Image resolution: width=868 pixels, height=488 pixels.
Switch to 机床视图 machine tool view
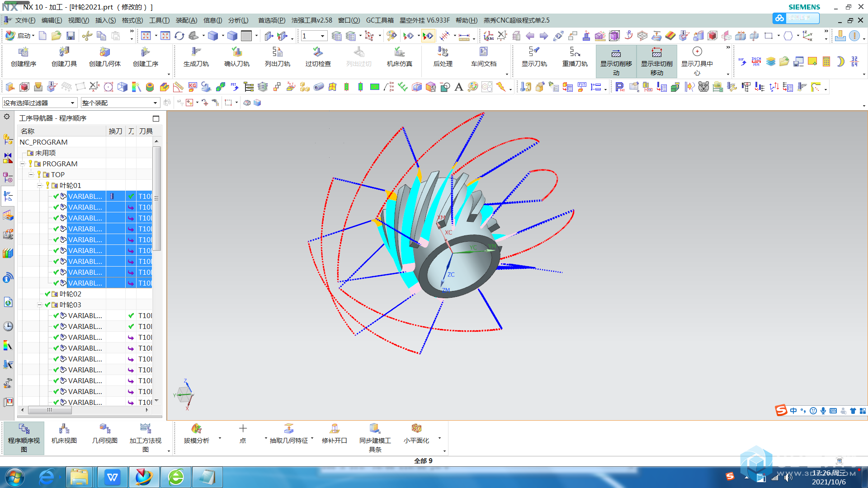click(x=64, y=434)
